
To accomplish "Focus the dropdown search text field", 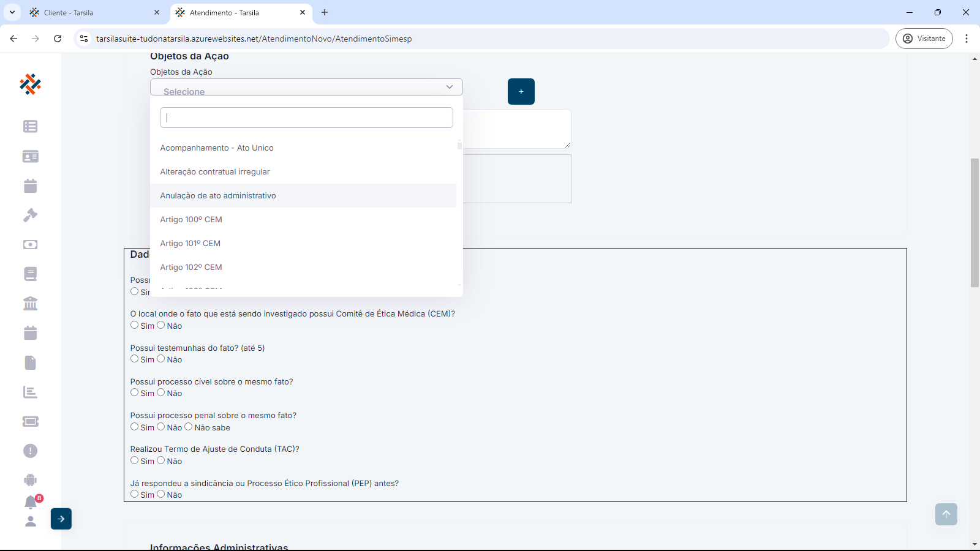I will tap(306, 118).
